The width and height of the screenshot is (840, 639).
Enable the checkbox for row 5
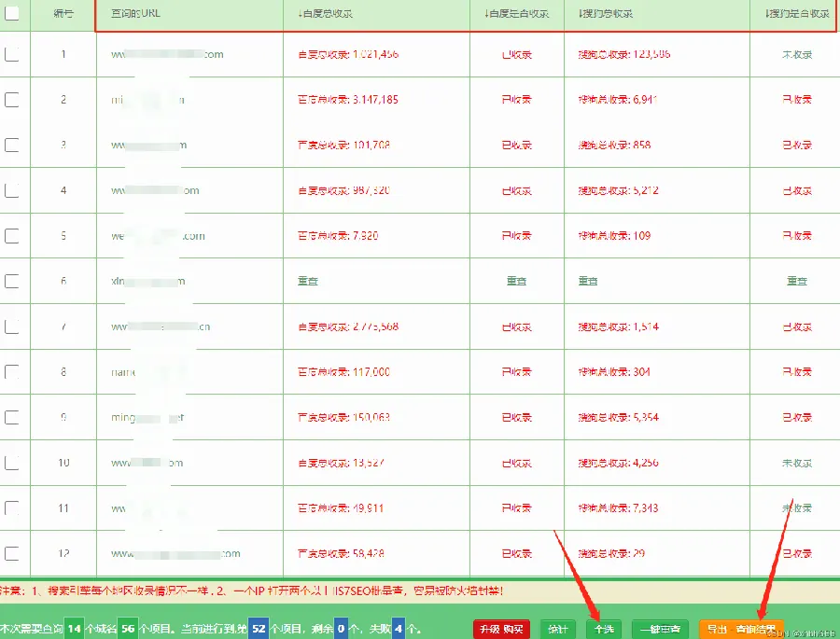click(12, 236)
